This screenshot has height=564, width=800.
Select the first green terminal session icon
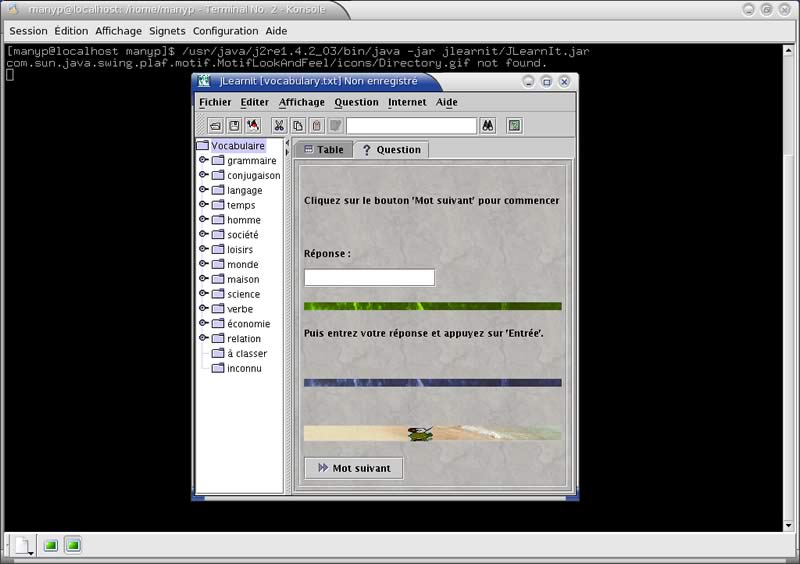click(51, 546)
